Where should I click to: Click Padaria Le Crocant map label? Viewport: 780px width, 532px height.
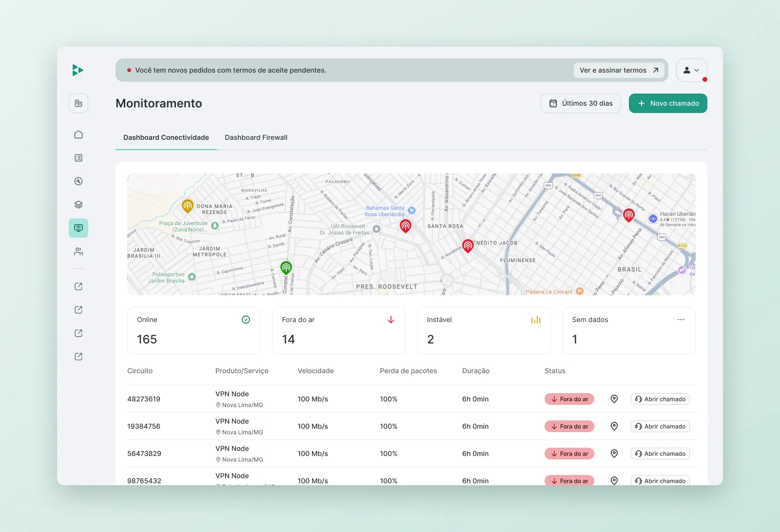pyautogui.click(x=549, y=292)
